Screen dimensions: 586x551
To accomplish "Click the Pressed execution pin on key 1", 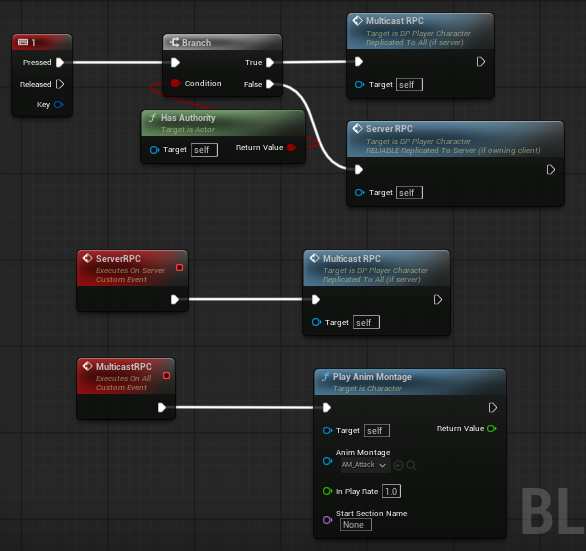I will [x=60, y=62].
